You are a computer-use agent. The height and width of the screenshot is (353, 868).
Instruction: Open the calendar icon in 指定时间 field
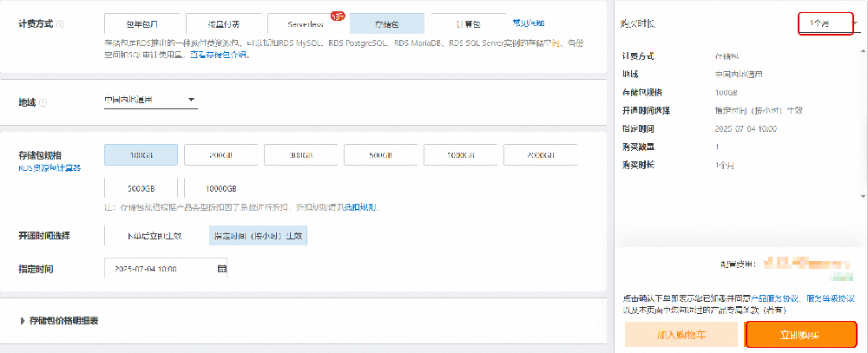pos(221,269)
